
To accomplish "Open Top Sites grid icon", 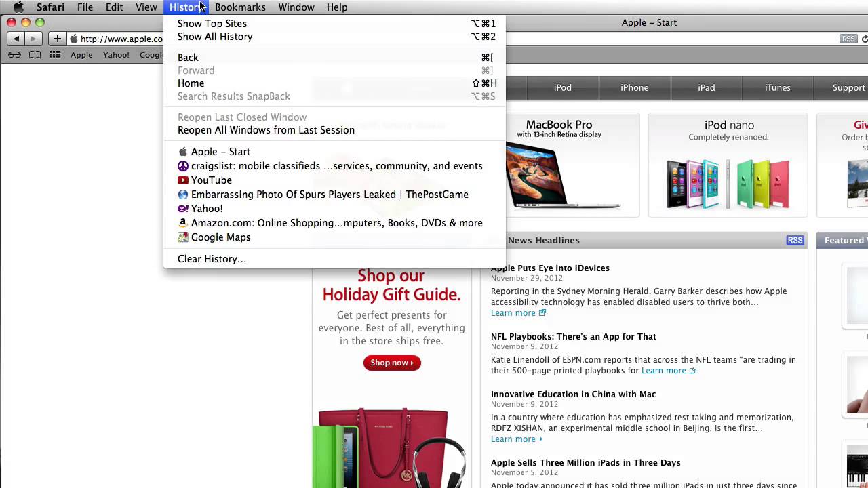I will coord(55,55).
